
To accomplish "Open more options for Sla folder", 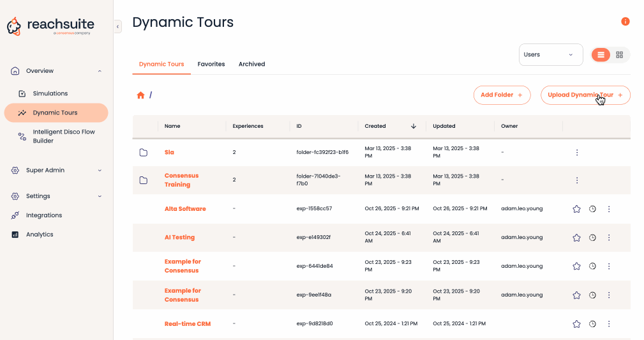I will tap(577, 153).
